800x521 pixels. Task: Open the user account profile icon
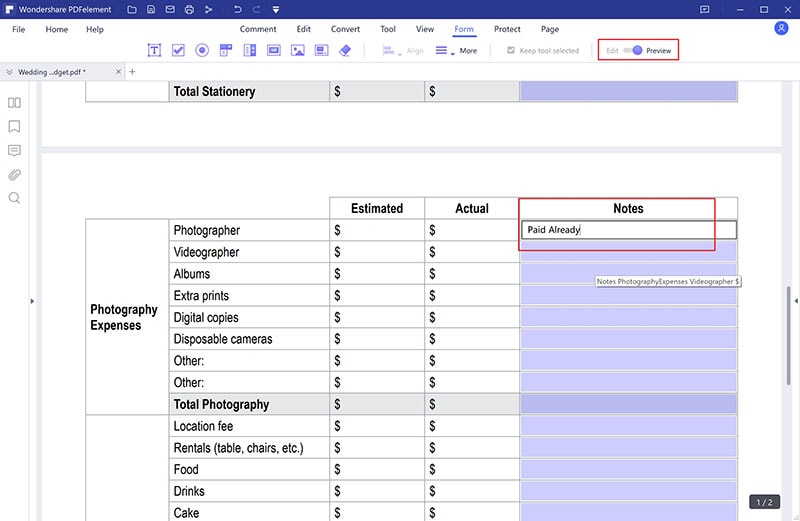click(x=781, y=28)
